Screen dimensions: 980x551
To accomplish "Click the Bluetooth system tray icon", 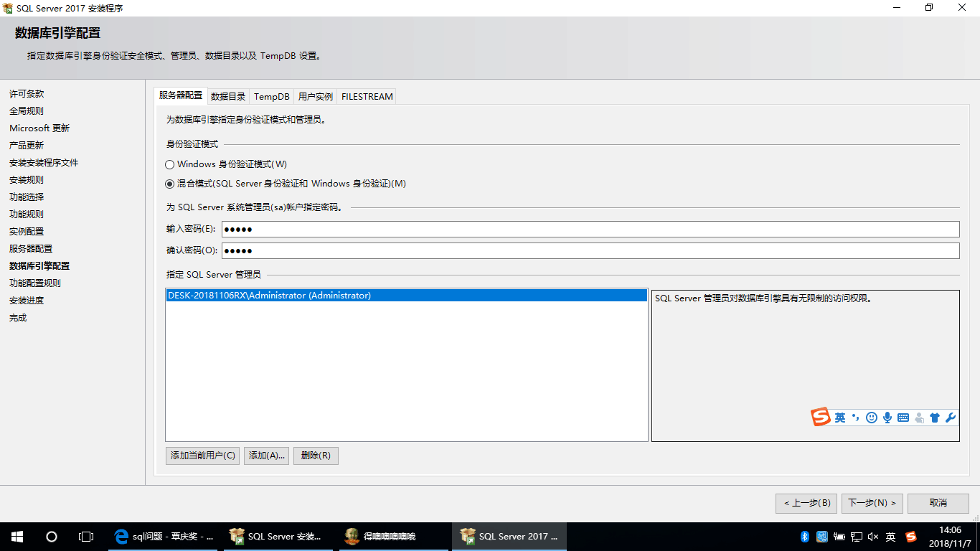I will (x=804, y=536).
